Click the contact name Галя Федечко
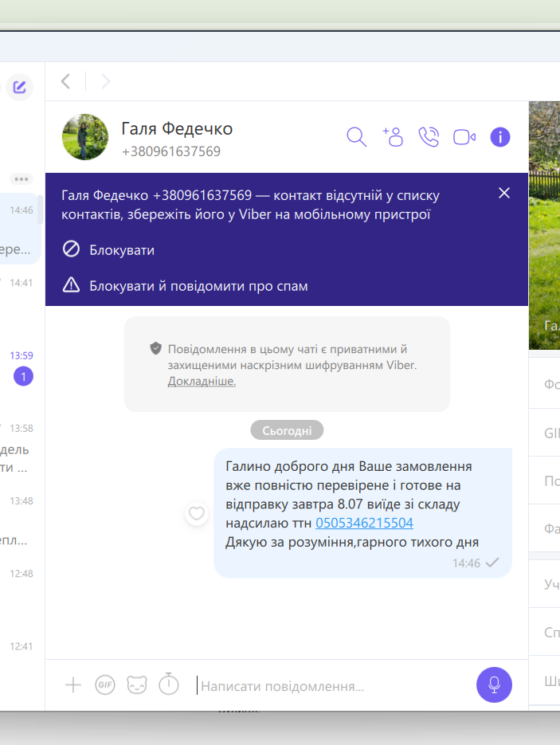 coord(177,128)
